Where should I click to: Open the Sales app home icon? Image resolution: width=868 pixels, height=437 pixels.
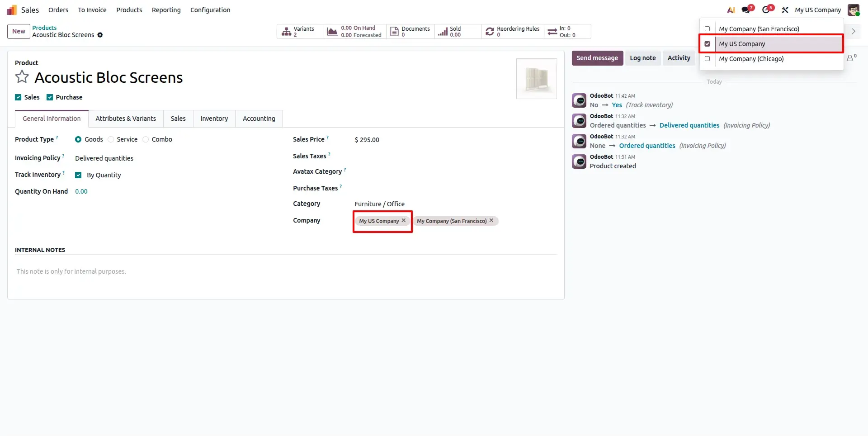pyautogui.click(x=12, y=10)
